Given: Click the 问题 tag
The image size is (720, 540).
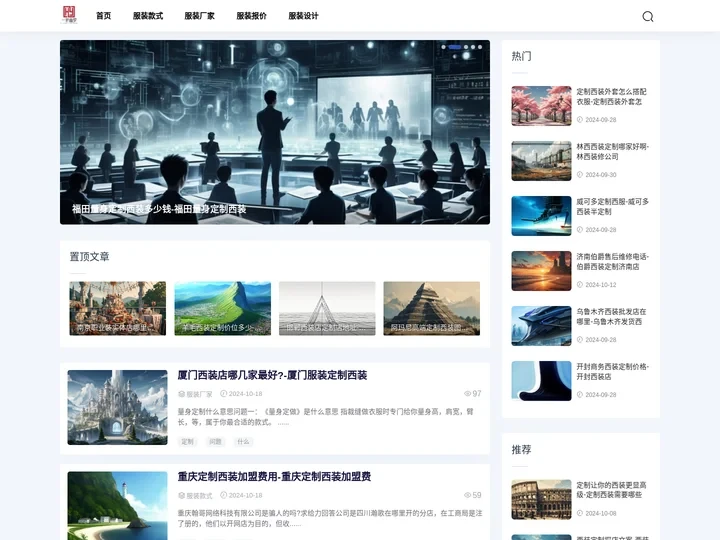Looking at the screenshot, I should click(x=215, y=442).
